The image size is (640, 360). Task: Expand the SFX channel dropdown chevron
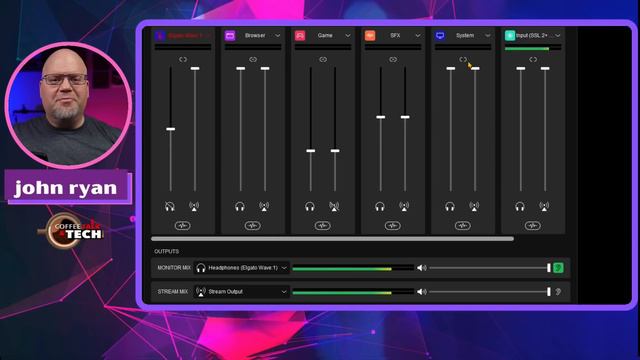(418, 36)
